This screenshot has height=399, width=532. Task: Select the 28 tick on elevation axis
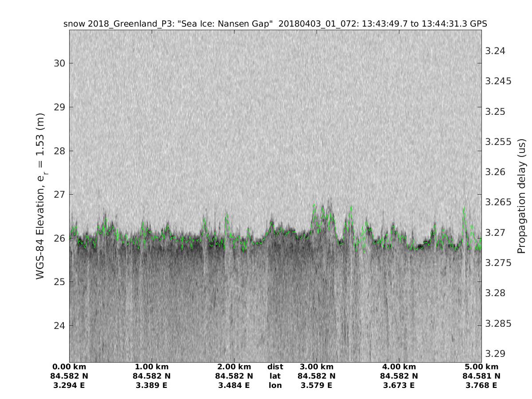59,151
